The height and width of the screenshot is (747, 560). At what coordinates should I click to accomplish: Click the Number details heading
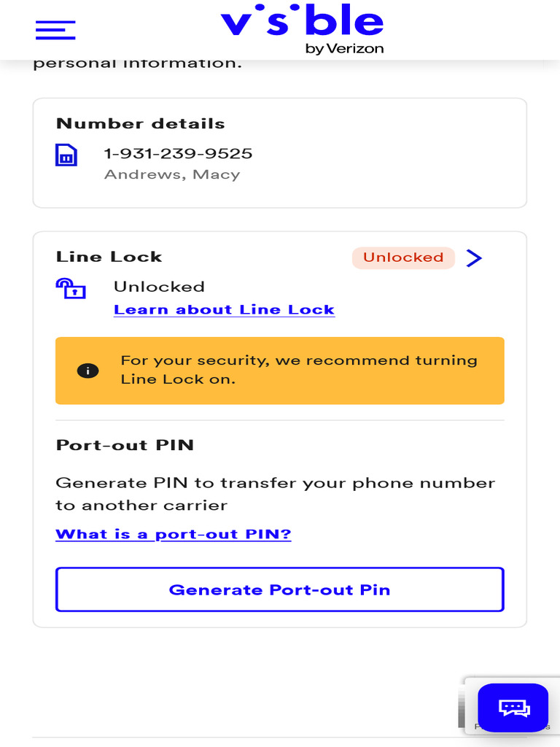coord(141,123)
